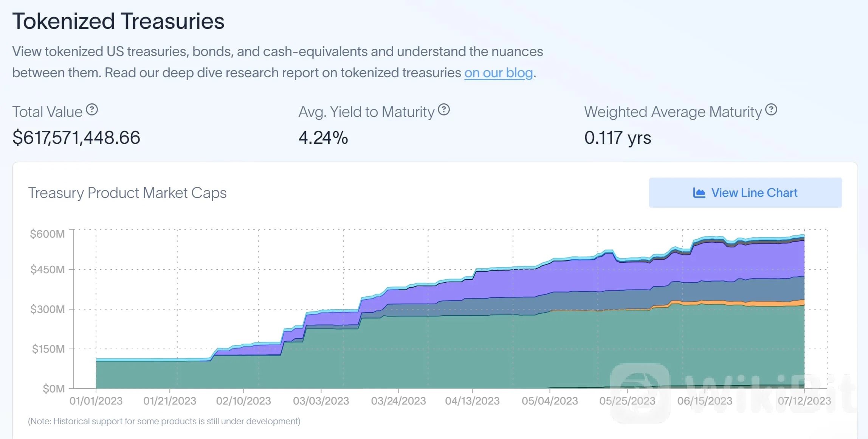The height and width of the screenshot is (439, 868).
Task: Click the 05/25/2023 date label
Action: pos(628,401)
